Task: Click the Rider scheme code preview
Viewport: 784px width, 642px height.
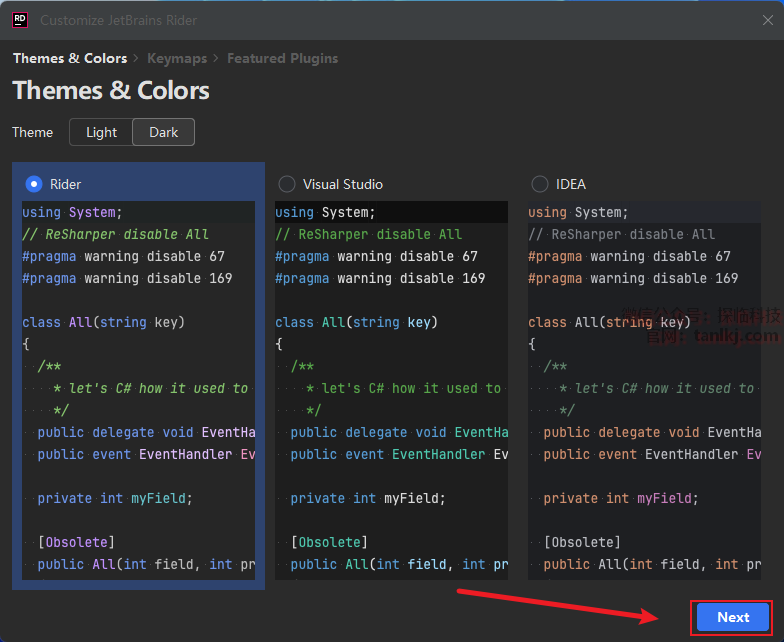Action: point(138,390)
